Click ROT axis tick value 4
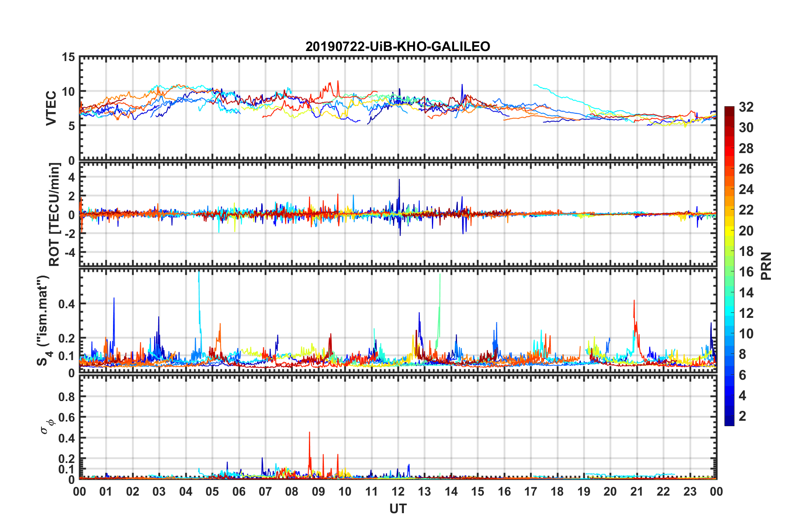 click(72, 177)
